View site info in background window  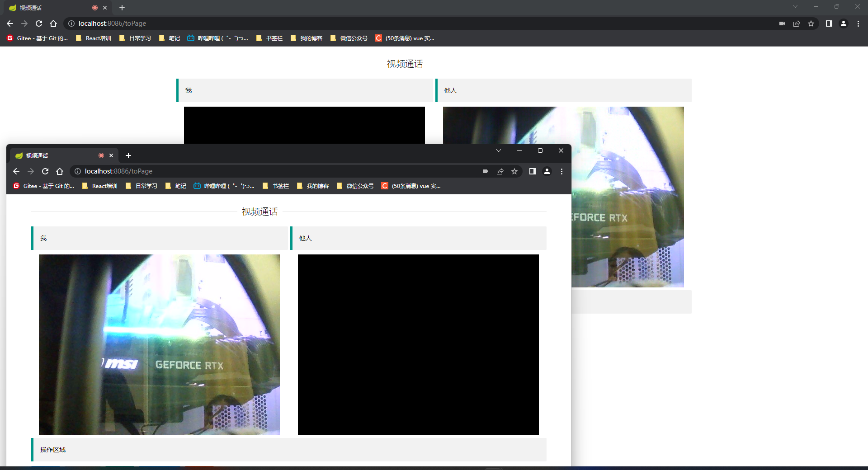click(71, 23)
